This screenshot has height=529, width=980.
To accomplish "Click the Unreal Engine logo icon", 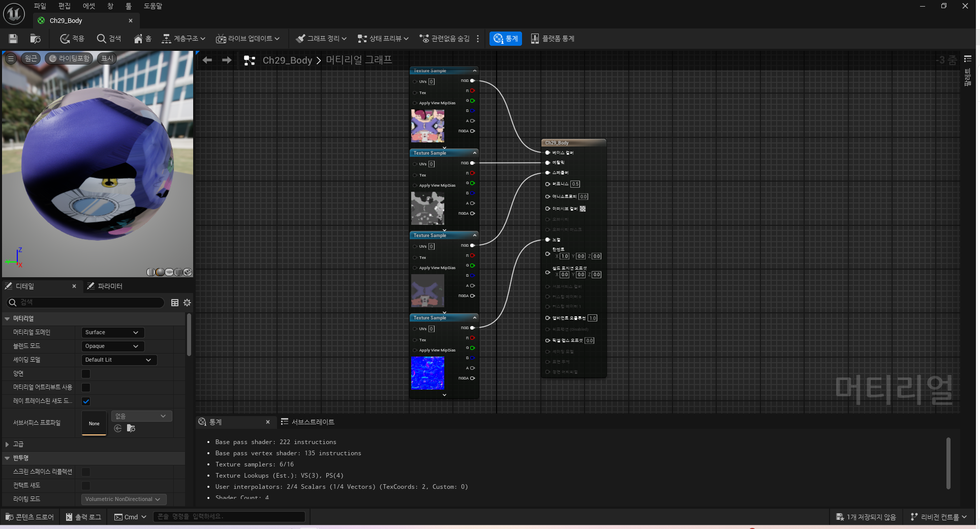I will [x=14, y=14].
